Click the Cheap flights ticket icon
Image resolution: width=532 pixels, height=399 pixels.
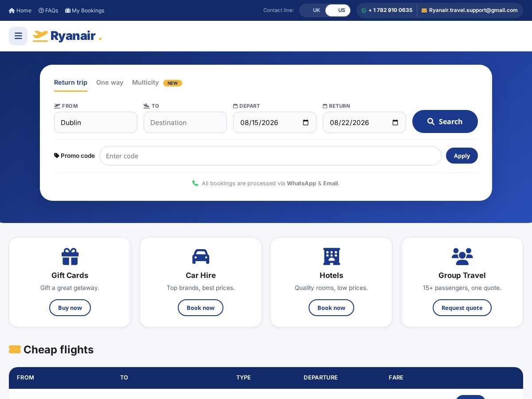tap(15, 349)
